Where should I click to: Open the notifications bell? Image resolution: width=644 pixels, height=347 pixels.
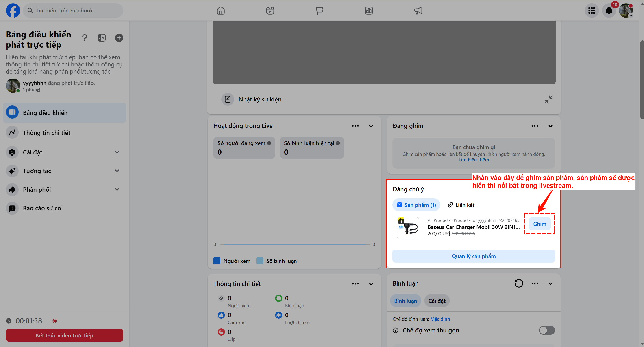click(x=609, y=11)
